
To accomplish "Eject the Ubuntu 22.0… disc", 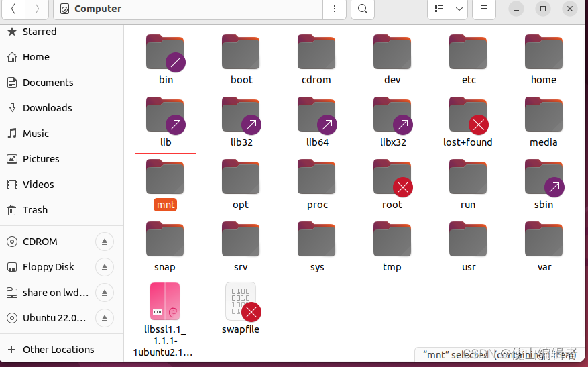I will click(105, 318).
